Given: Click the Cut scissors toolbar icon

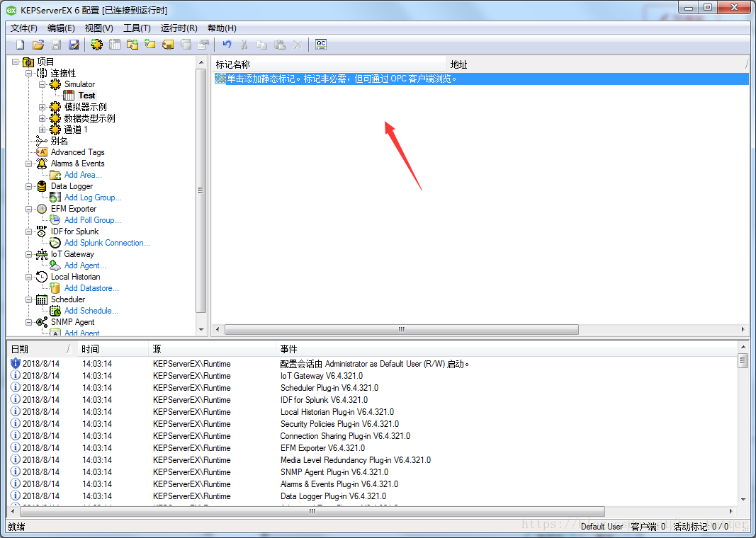Looking at the screenshot, I should pos(244,45).
